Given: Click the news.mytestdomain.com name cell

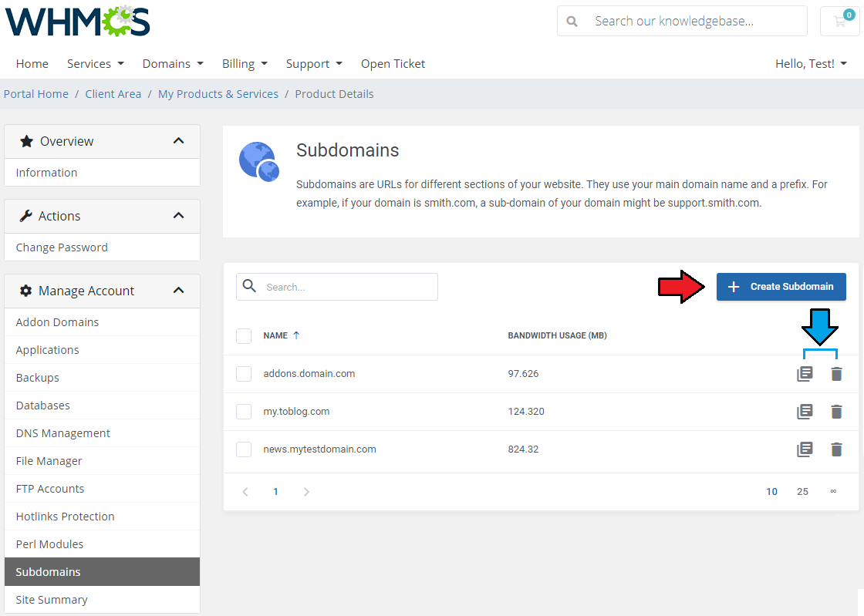Looking at the screenshot, I should click(x=319, y=449).
